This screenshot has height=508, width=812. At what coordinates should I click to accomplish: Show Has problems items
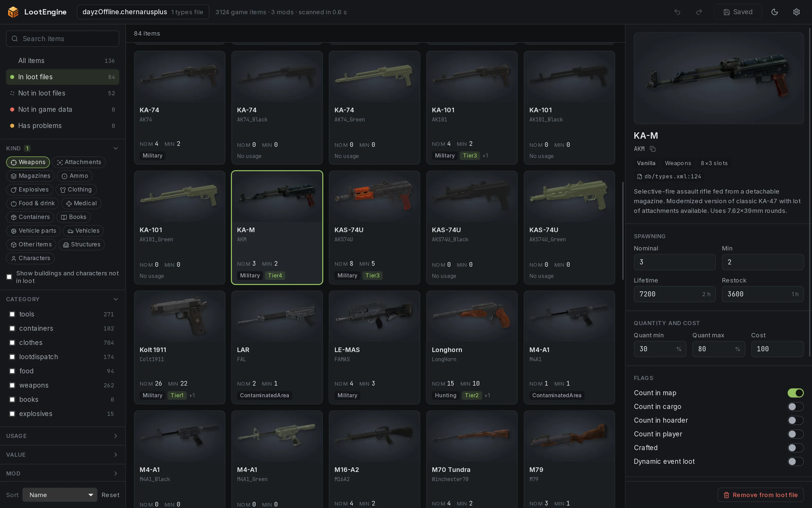coord(63,126)
